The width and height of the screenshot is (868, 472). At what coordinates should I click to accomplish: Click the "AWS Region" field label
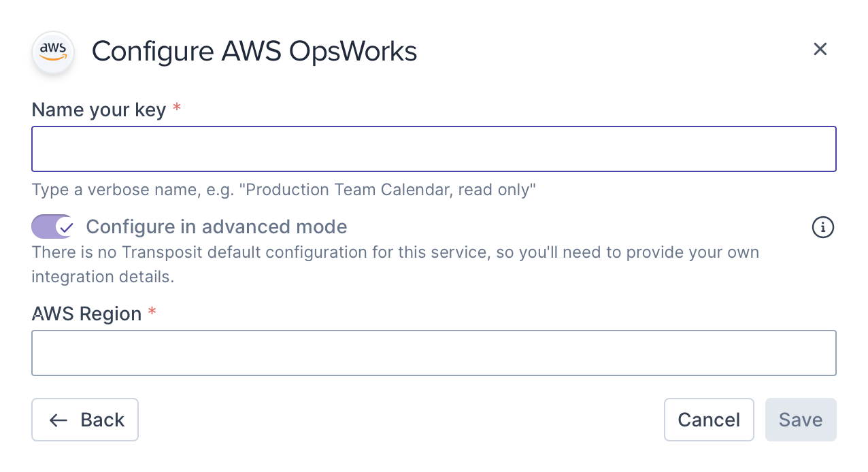[86, 314]
